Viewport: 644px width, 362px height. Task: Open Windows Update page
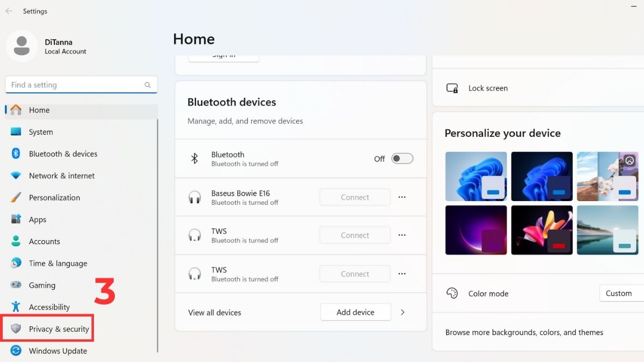tap(81, 351)
